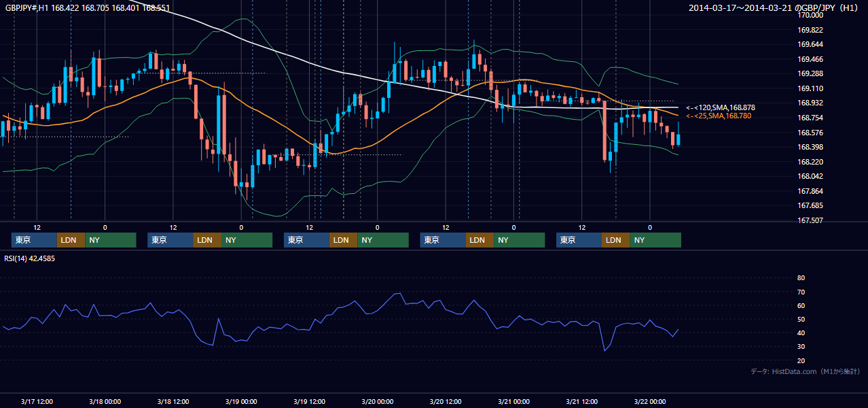Click the orange 25 SMA label reading 168.780
The image size is (868, 408).
719,116
